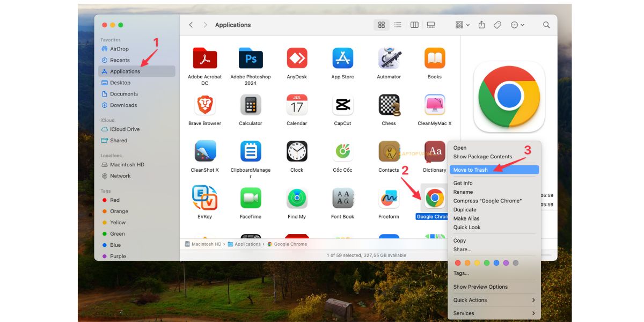This screenshot has height=322, width=644.
Task: Click Macintosh HD in the path bar
Action: tap(203, 244)
